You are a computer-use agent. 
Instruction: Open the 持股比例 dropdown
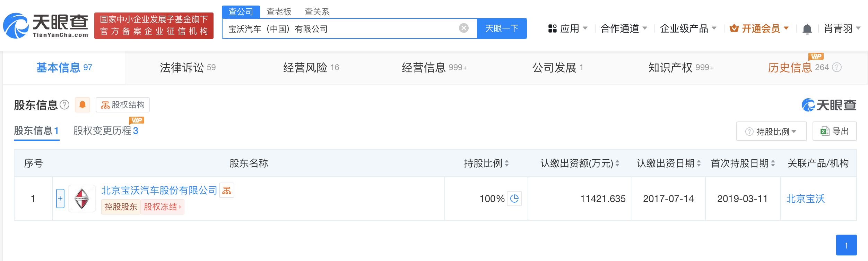coord(771,132)
